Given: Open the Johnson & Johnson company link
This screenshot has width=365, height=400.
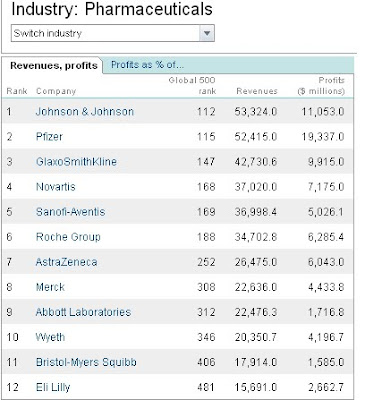Looking at the screenshot, I should click(x=85, y=111).
